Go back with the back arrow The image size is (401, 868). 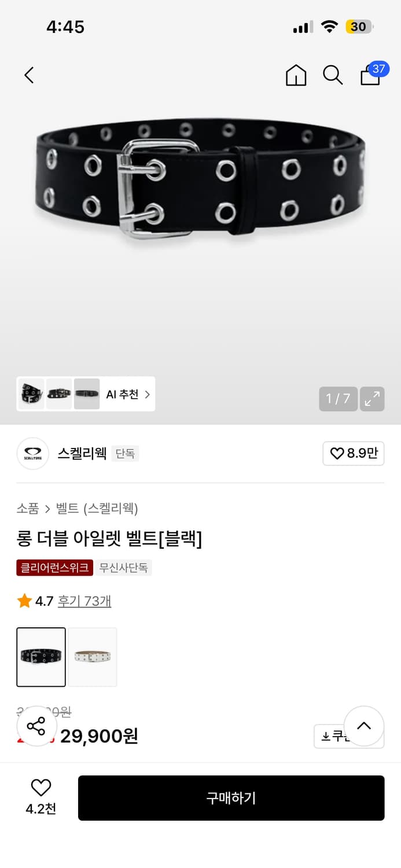point(29,75)
